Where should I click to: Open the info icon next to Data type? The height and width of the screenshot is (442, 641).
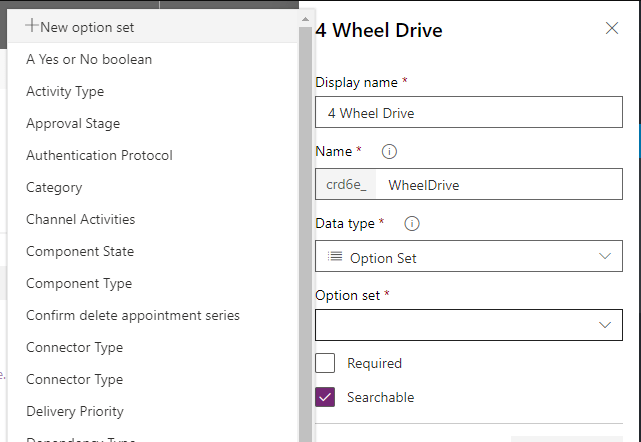pos(412,224)
